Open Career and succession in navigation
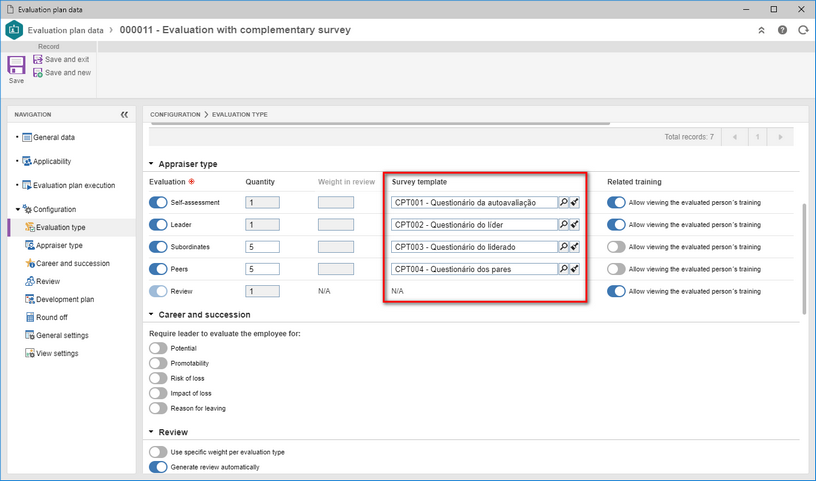816x481 pixels. tap(67, 263)
